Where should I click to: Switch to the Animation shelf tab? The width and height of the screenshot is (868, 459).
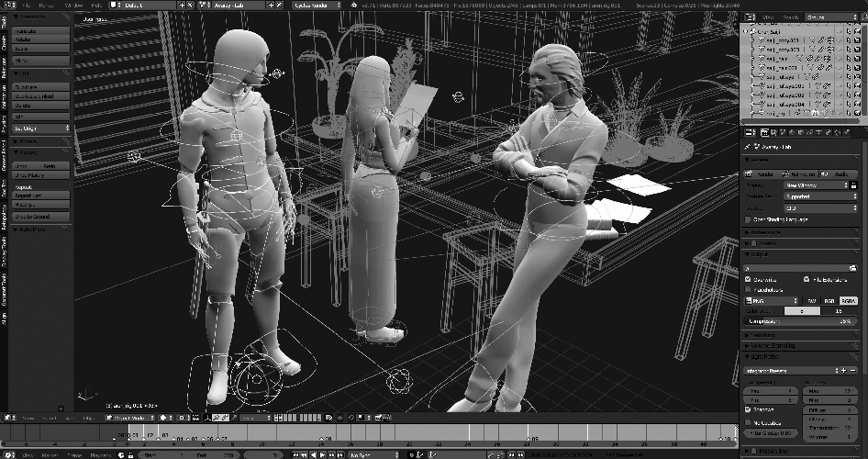point(4,97)
